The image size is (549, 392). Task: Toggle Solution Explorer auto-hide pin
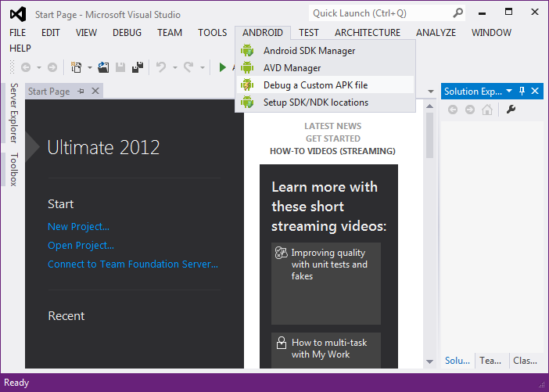pyautogui.click(x=522, y=91)
